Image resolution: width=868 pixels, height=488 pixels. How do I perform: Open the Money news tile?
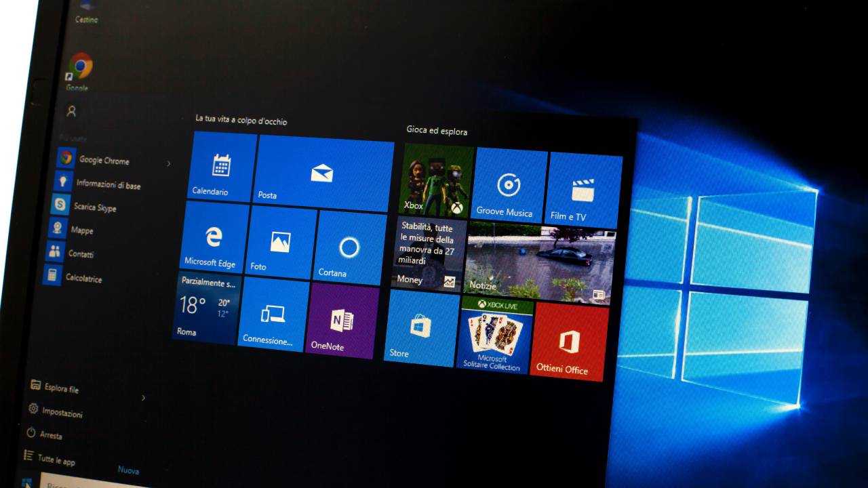(429, 253)
